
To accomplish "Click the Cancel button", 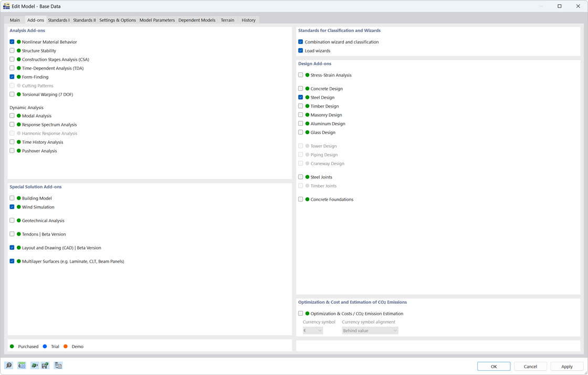I will click(530, 367).
